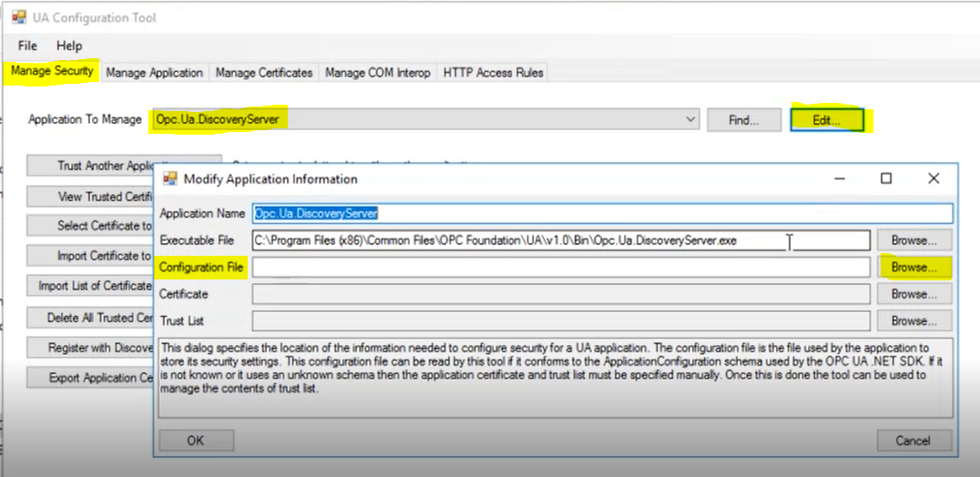Click the Executable File path field
This screenshot has height=477, width=980.
[x=561, y=239]
